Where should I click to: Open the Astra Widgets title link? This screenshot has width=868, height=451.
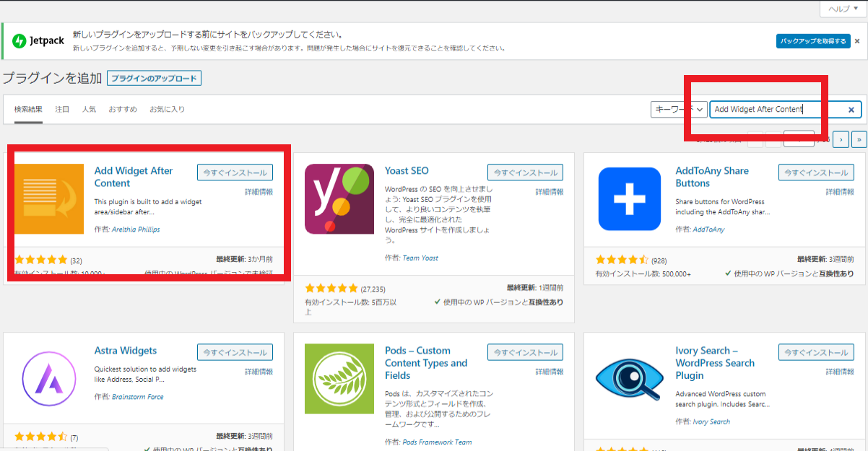click(126, 351)
